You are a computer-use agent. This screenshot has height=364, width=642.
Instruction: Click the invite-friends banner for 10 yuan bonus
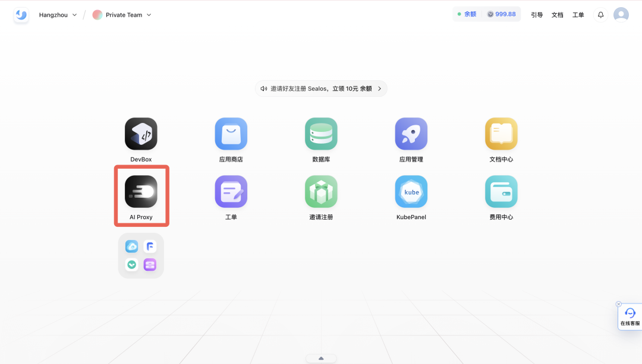(x=321, y=88)
